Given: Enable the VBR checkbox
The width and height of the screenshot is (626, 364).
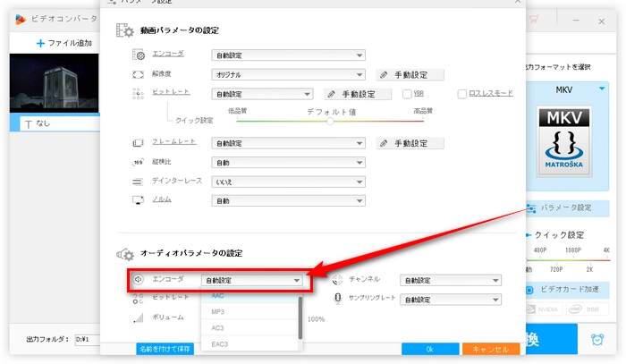Looking at the screenshot, I should [x=407, y=93].
